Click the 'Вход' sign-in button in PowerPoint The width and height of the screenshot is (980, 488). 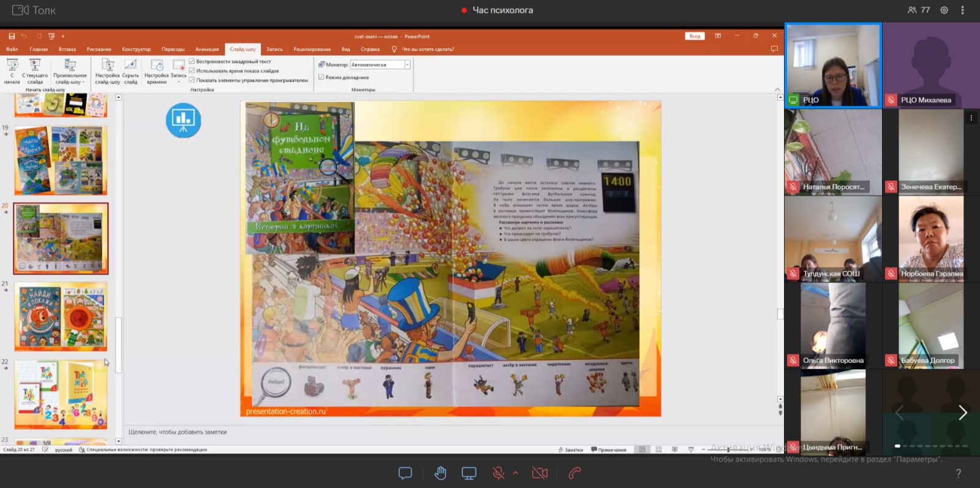(695, 36)
